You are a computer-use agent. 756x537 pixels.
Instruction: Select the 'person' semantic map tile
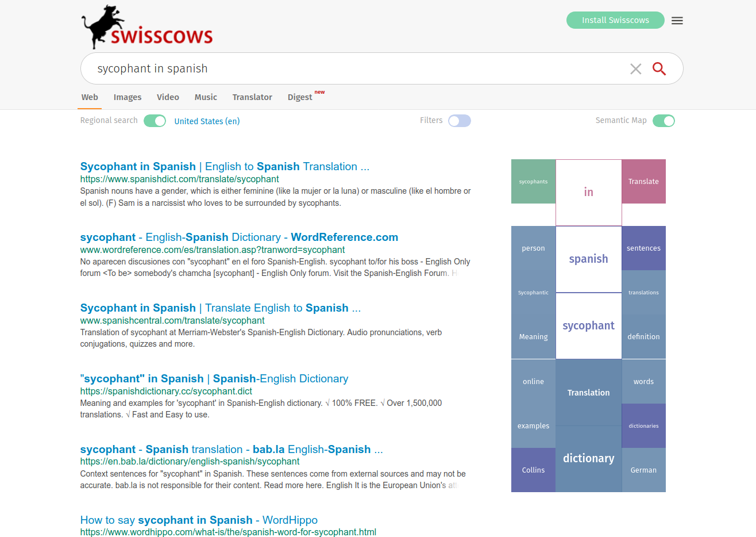(x=533, y=248)
